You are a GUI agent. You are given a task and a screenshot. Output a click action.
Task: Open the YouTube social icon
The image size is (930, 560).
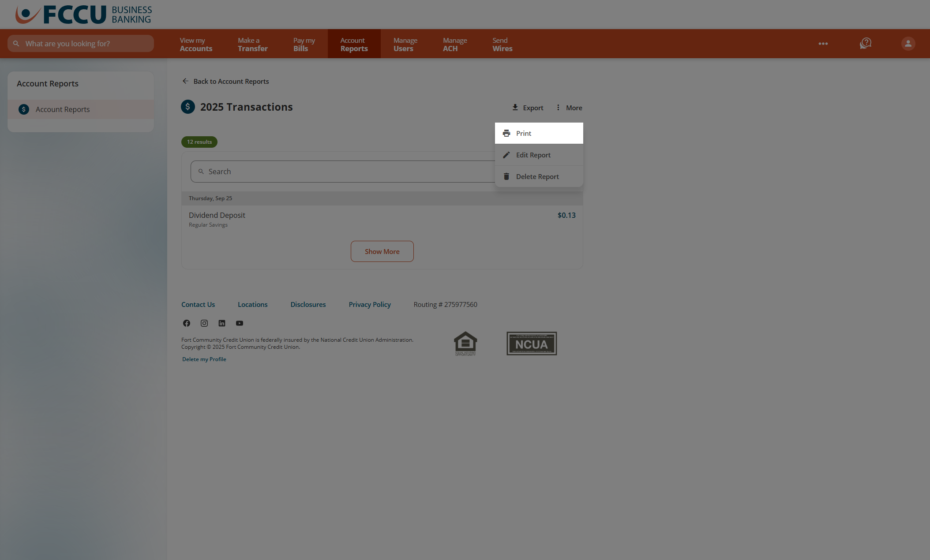(239, 323)
